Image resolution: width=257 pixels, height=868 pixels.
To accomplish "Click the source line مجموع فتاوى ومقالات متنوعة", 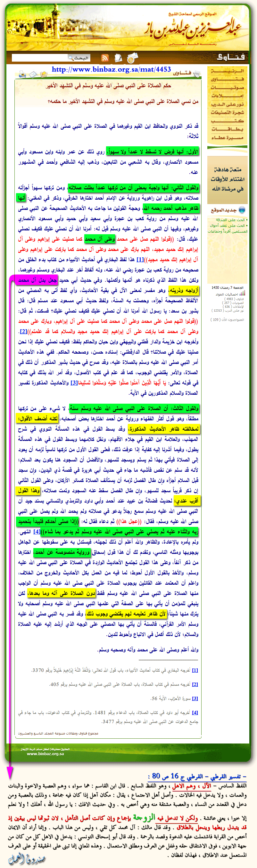I will tap(58, 733).
